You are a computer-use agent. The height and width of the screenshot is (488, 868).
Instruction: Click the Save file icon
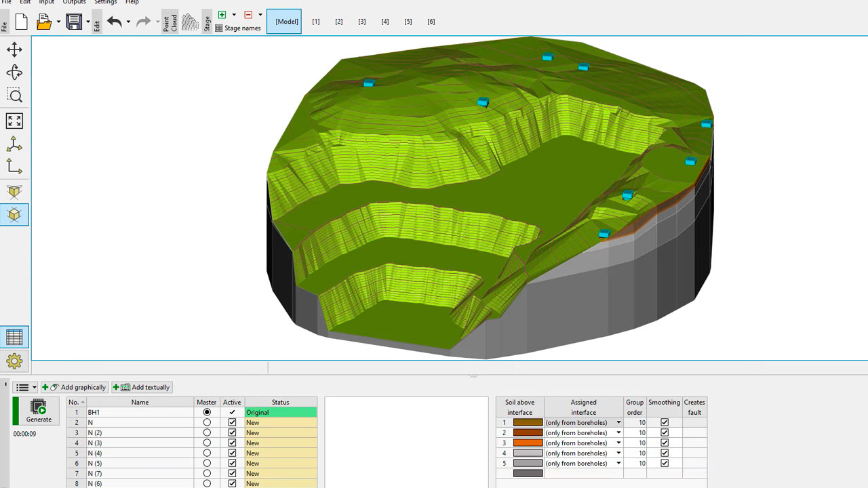tap(74, 22)
